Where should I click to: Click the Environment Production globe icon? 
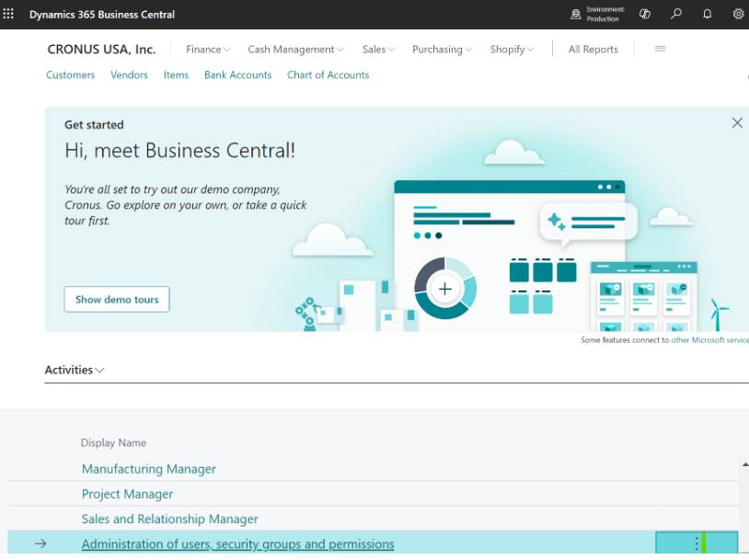[x=576, y=15]
